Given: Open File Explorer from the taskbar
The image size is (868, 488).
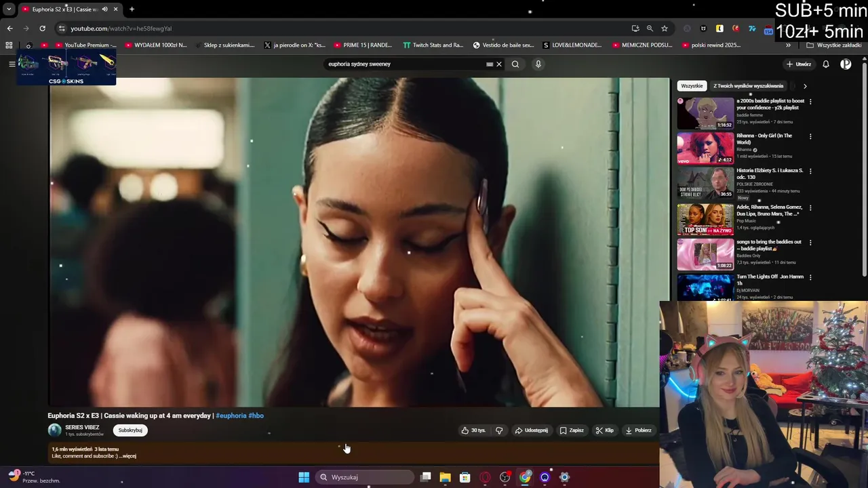Looking at the screenshot, I should (x=445, y=477).
